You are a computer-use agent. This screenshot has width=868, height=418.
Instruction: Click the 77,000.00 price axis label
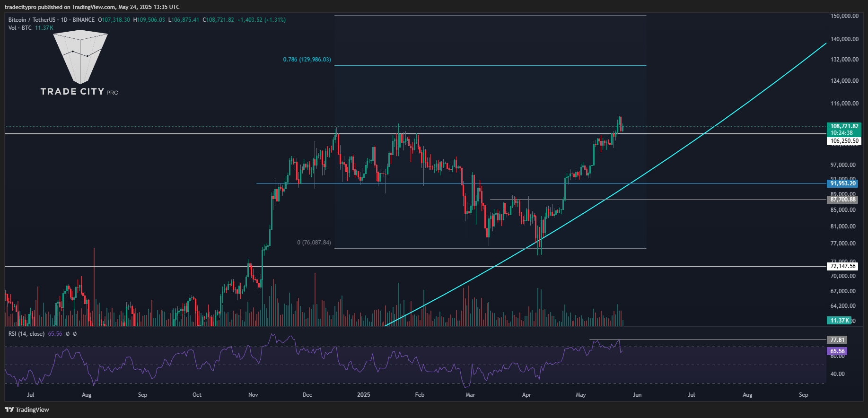click(x=843, y=244)
